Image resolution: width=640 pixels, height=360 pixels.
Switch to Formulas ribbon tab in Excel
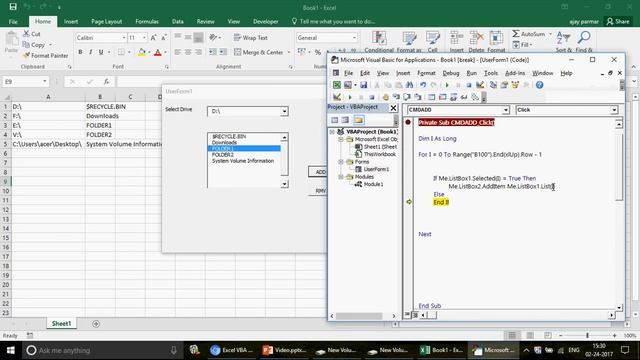(147, 21)
